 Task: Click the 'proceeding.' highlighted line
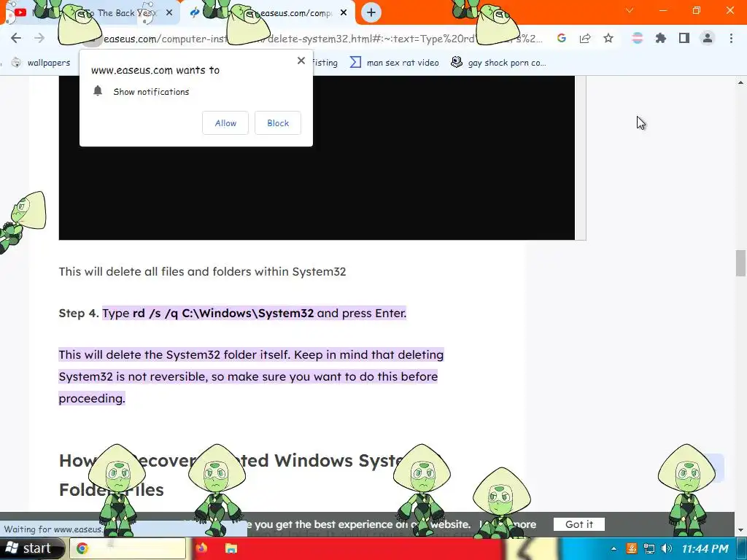click(92, 398)
